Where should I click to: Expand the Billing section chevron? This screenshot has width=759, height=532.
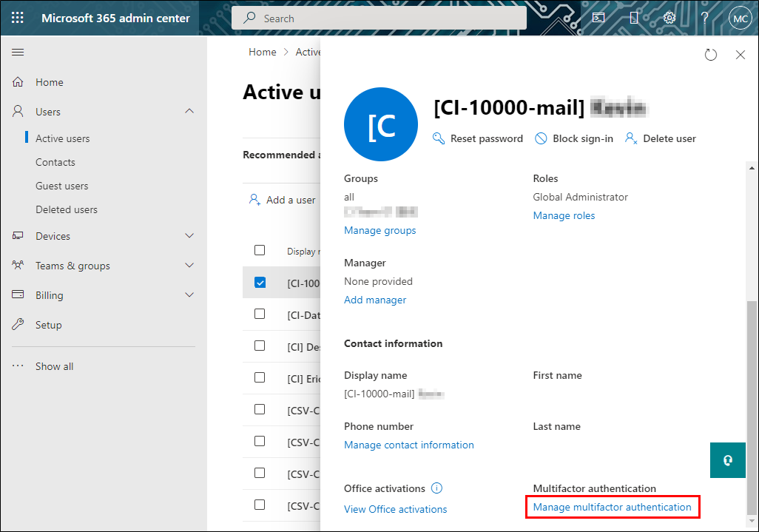click(189, 294)
